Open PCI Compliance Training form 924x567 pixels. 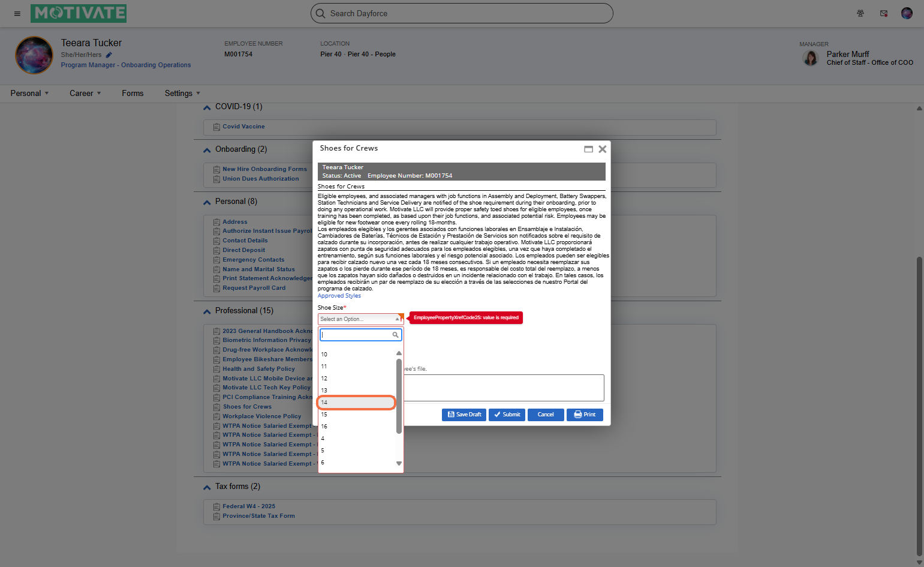tap(267, 397)
